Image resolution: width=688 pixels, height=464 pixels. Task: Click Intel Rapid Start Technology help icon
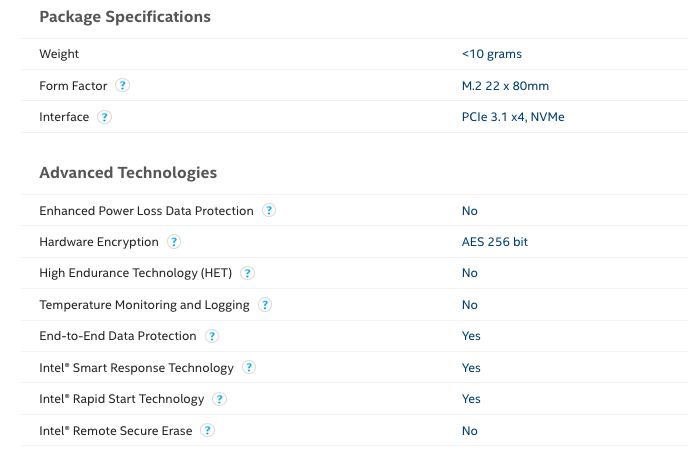pos(219,399)
